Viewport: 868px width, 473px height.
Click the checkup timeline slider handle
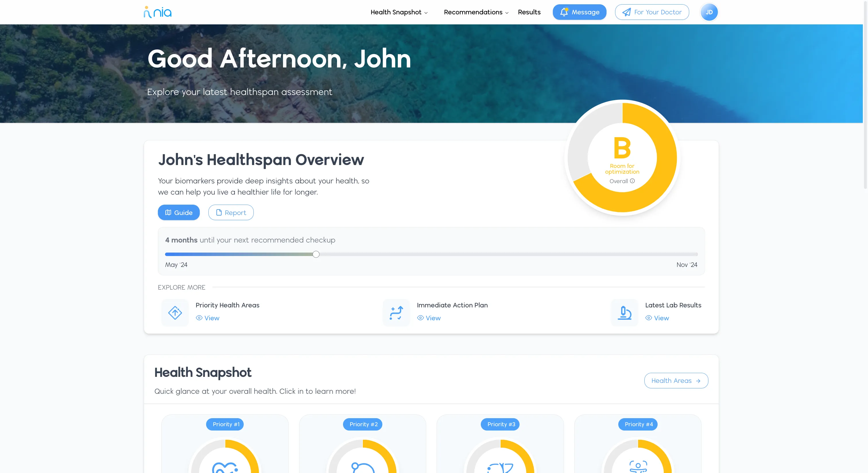316,254
